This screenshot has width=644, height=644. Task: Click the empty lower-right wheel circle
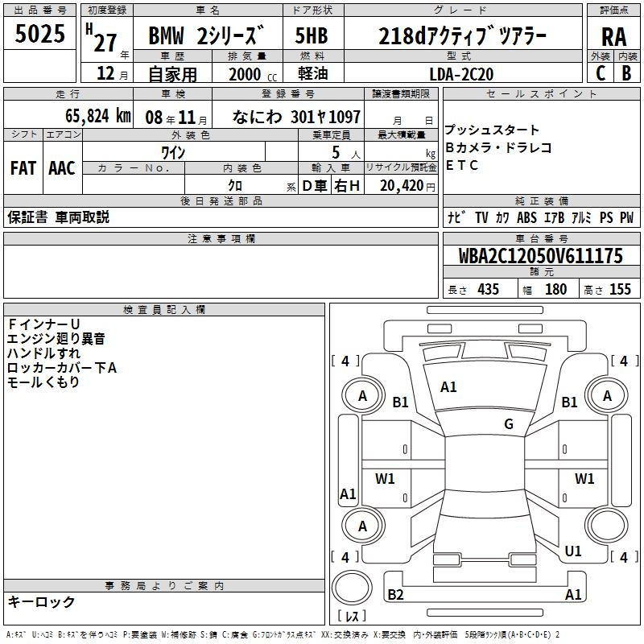coord(607,526)
